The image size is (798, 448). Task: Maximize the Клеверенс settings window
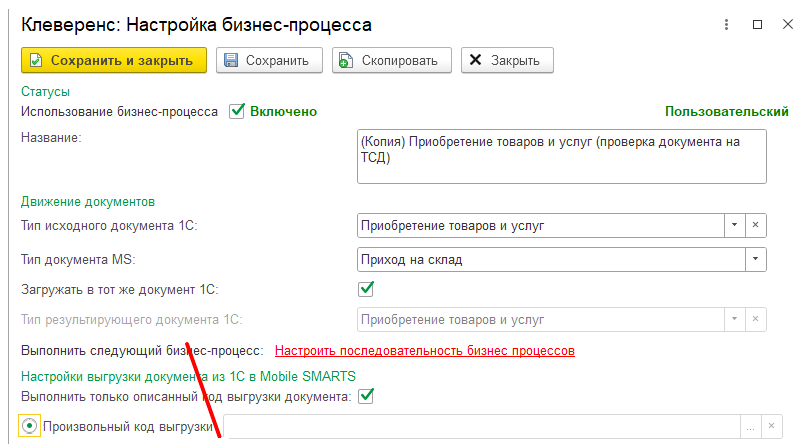[x=757, y=24]
